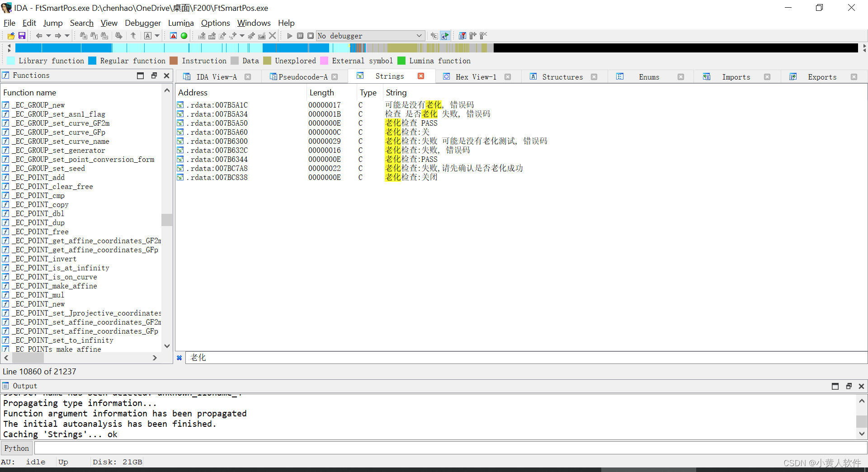Switch to the Imports tab
This screenshot has height=472, width=868.
pos(736,77)
